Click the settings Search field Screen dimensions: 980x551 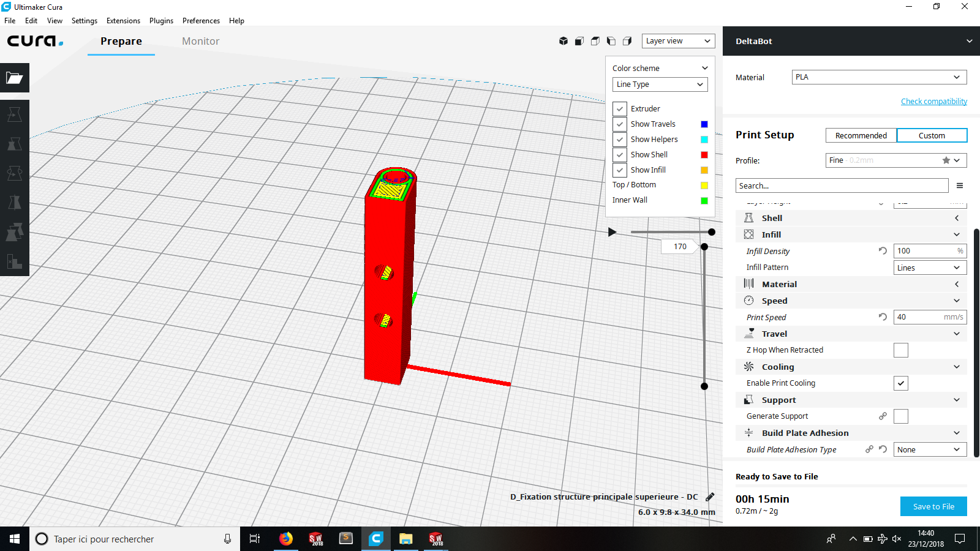pyautogui.click(x=842, y=186)
